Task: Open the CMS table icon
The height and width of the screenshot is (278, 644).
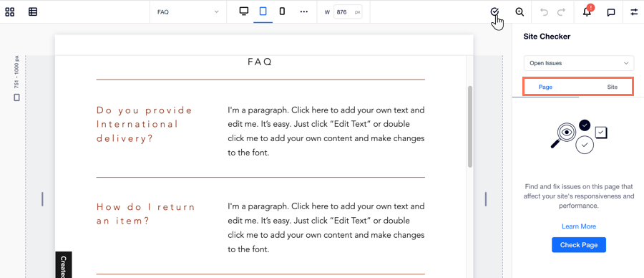Action: pyautogui.click(x=33, y=12)
